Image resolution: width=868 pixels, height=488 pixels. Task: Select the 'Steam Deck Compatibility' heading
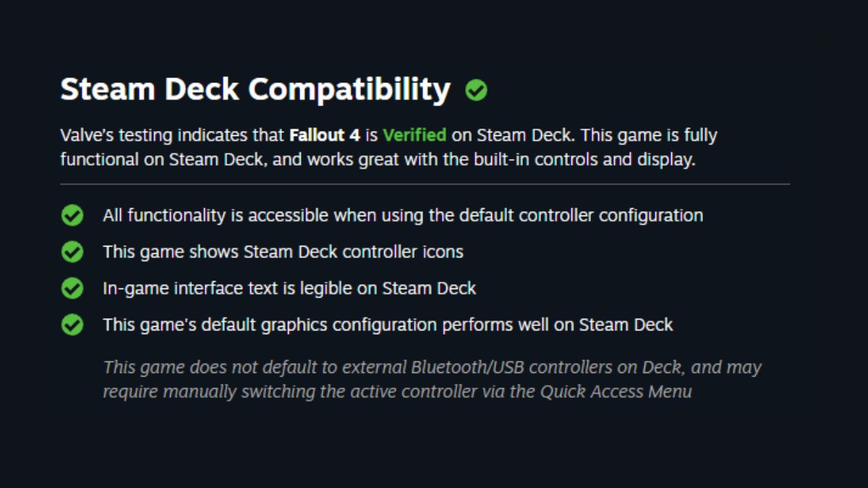coord(255,90)
